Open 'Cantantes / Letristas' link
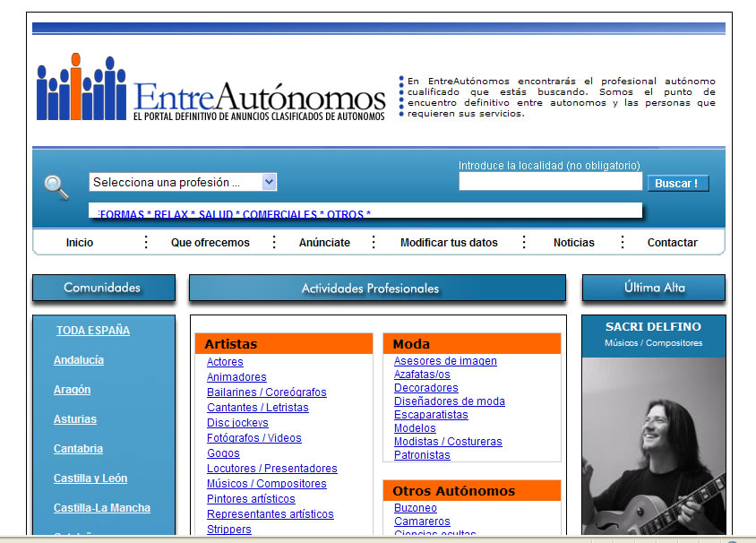The height and width of the screenshot is (543, 756). [257, 408]
